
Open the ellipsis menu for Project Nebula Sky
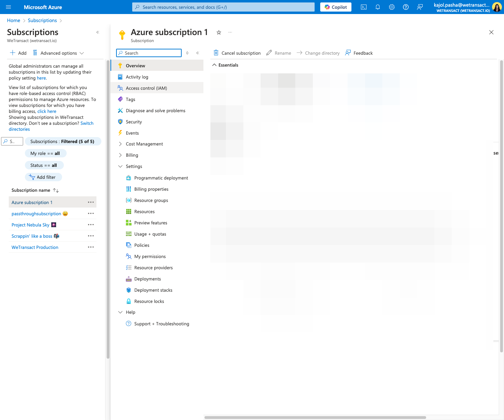click(91, 225)
